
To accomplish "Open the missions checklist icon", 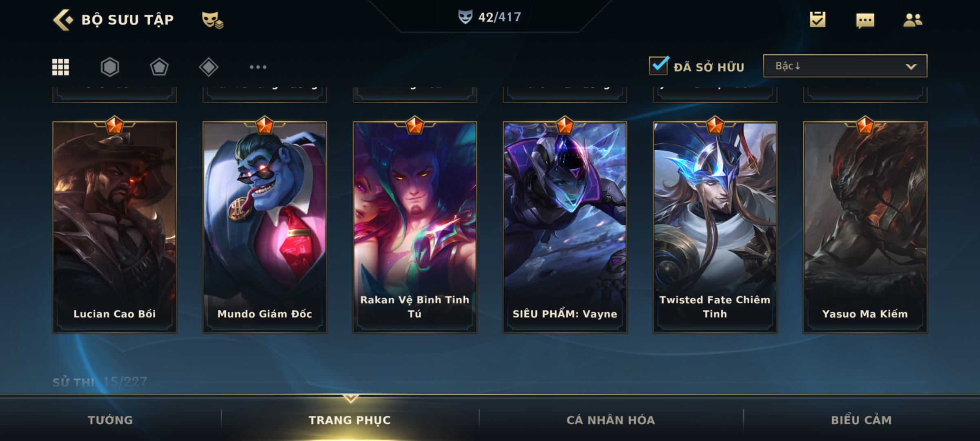I will [817, 20].
